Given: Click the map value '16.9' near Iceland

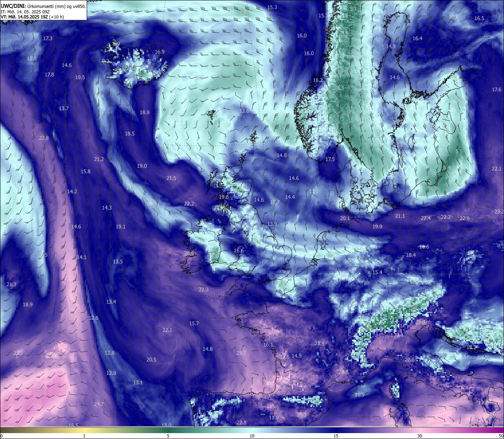Looking at the screenshot, I should click(159, 52).
